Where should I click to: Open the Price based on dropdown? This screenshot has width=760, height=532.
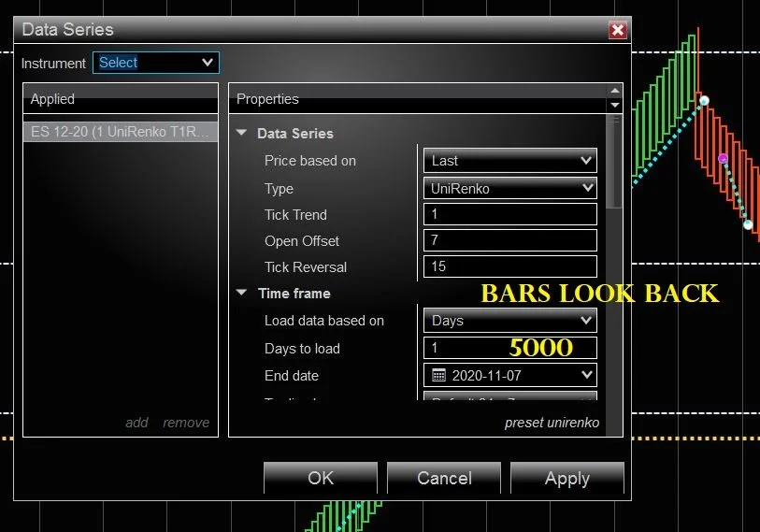click(x=509, y=161)
